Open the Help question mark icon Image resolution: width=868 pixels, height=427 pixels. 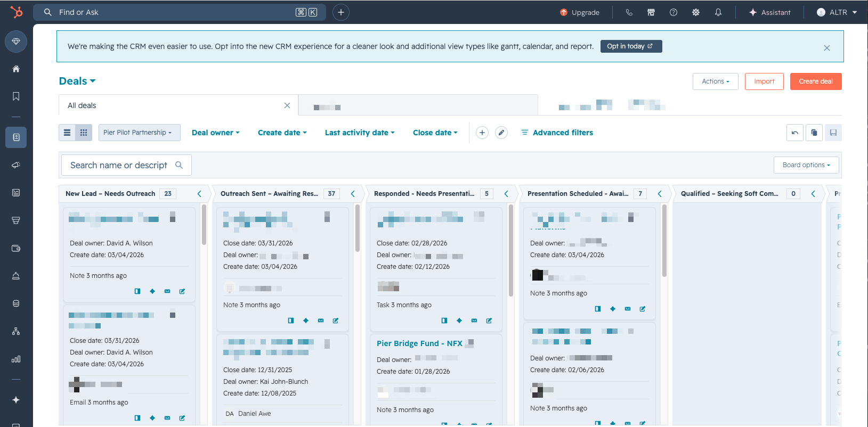click(674, 12)
